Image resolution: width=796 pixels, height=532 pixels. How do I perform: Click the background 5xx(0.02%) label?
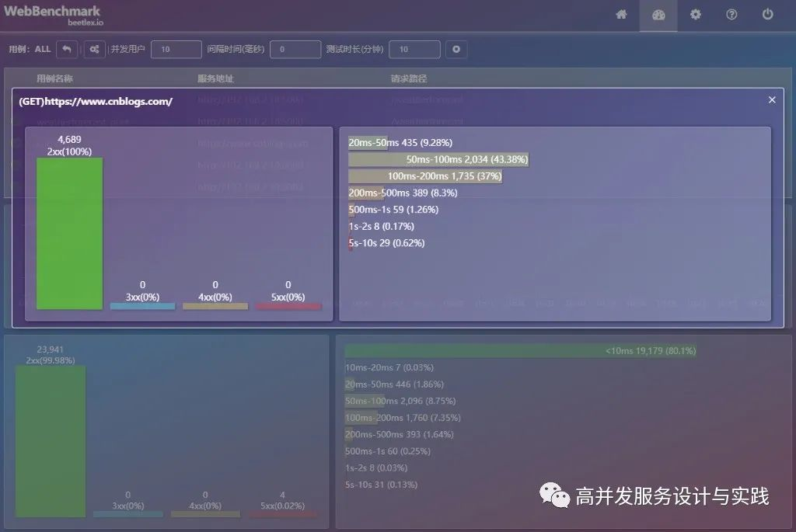(282, 506)
